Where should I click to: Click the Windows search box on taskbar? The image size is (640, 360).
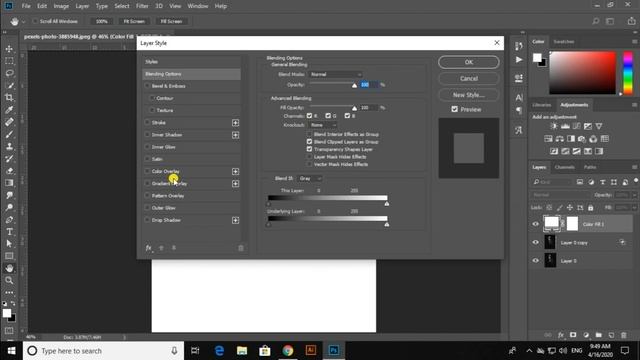tap(103, 351)
